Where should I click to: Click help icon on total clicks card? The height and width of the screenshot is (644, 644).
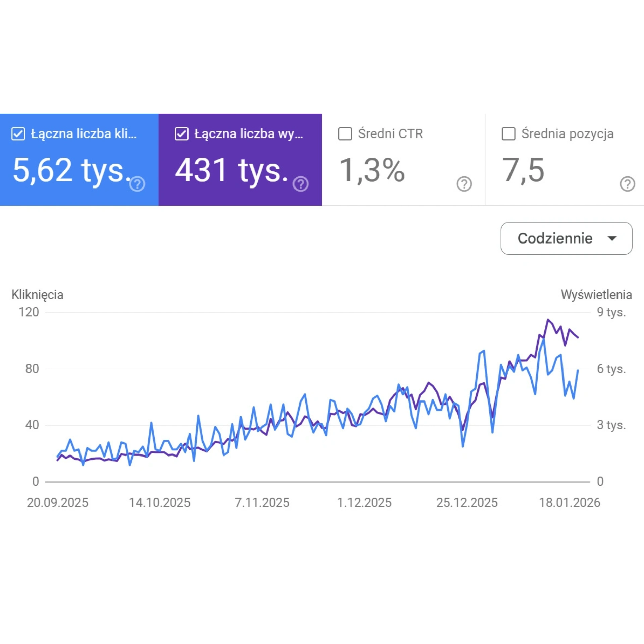[137, 184]
